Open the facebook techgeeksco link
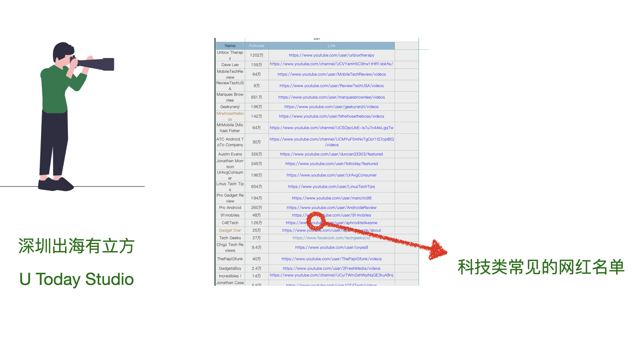The width and height of the screenshot is (644, 362). (331, 238)
